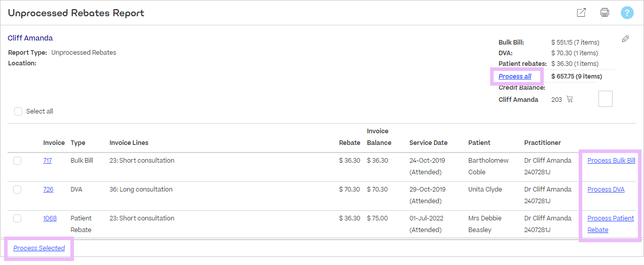Click the print report icon
This screenshot has height=265, width=644.
[x=605, y=13]
